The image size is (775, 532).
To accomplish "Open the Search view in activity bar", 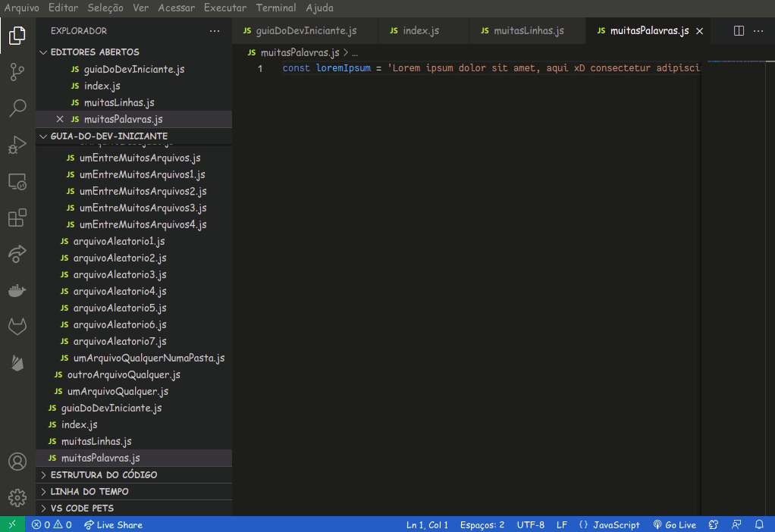I will (17, 108).
